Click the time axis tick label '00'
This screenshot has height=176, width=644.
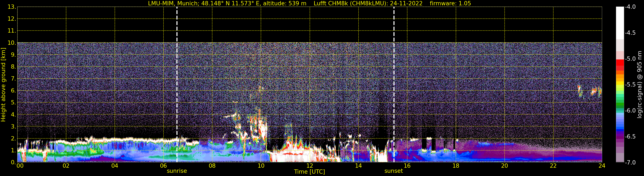click(x=20, y=166)
